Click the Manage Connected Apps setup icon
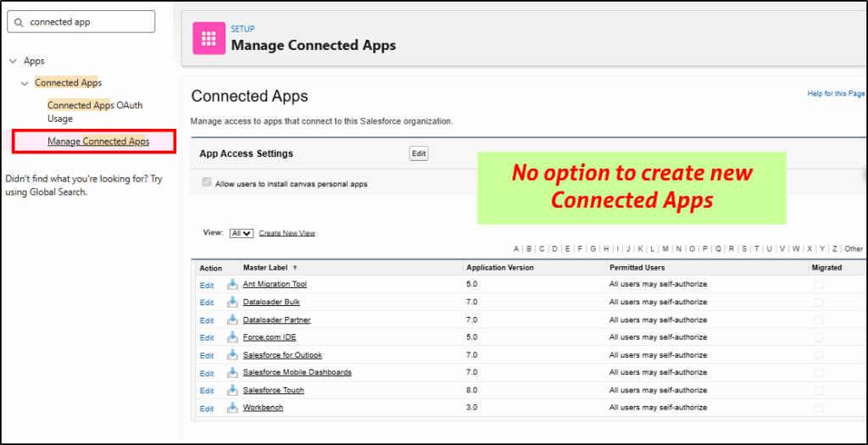Image resolution: width=868 pixels, height=445 pixels. click(x=209, y=38)
